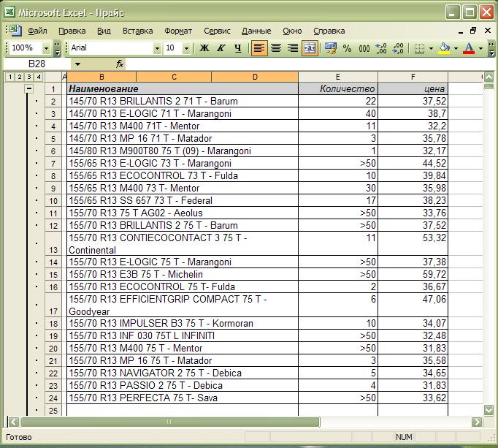
Task: Apply red font color
Action: (x=469, y=48)
